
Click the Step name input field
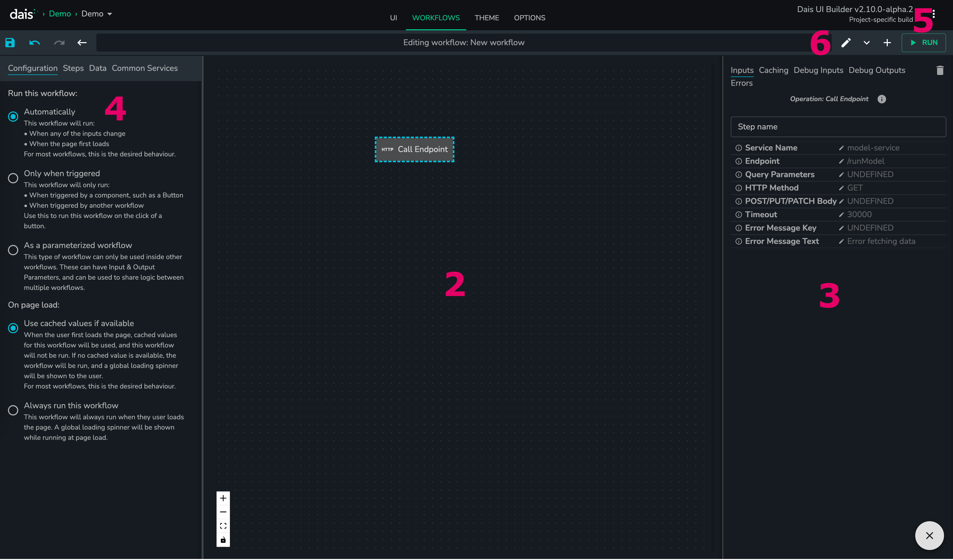(838, 127)
